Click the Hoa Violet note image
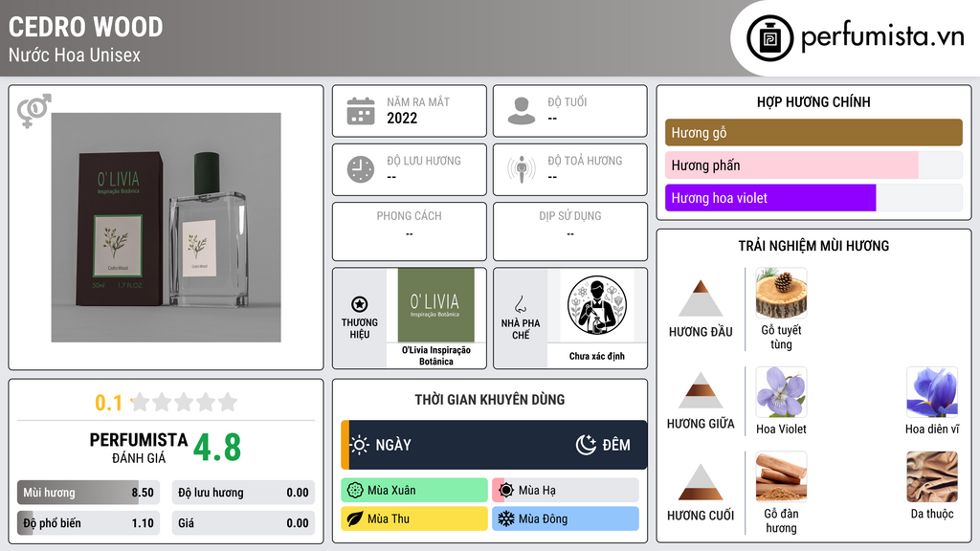The height and width of the screenshot is (551, 980). point(781,392)
